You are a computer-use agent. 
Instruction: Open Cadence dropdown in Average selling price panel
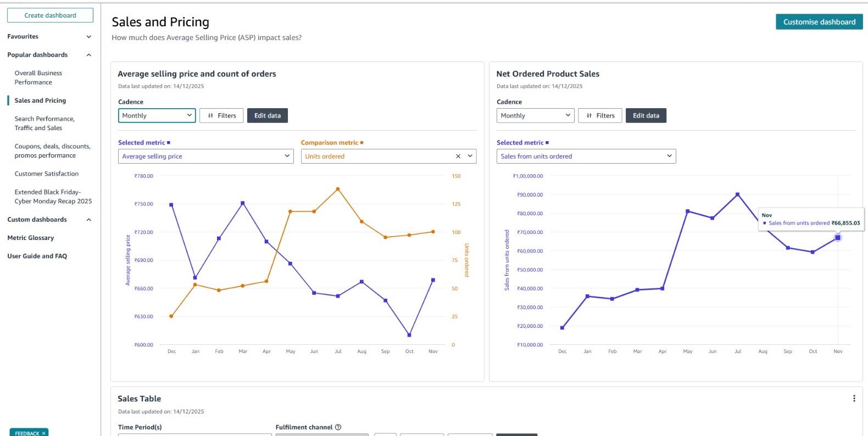157,116
